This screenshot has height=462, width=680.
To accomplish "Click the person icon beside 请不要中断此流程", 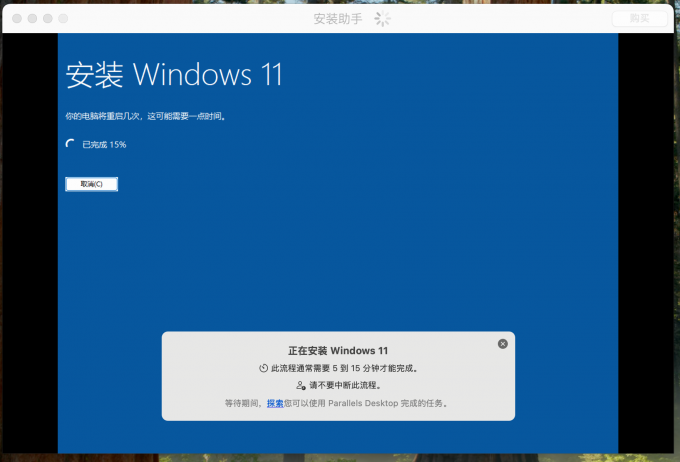I will coord(301,385).
